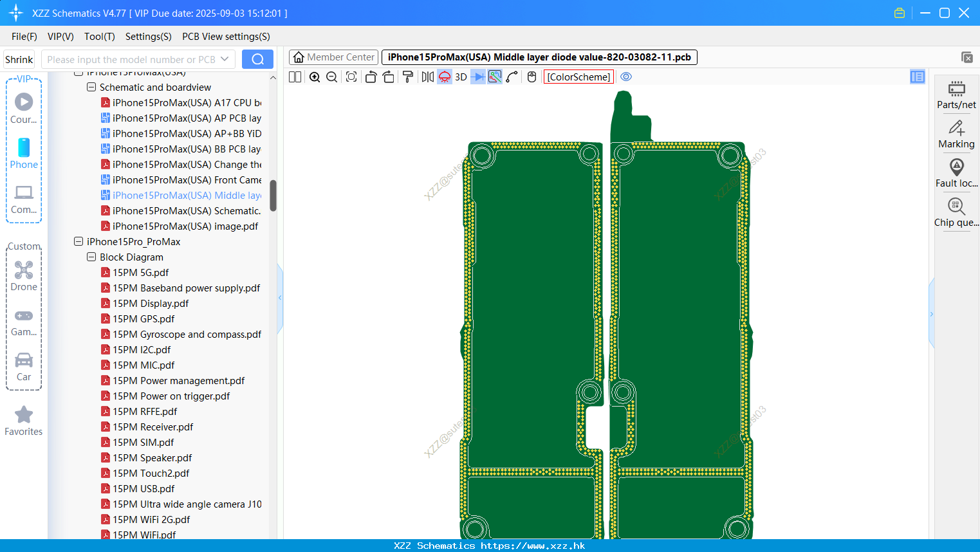Open Favorites in the sidebar
The width and height of the screenshot is (980, 552).
[24, 421]
